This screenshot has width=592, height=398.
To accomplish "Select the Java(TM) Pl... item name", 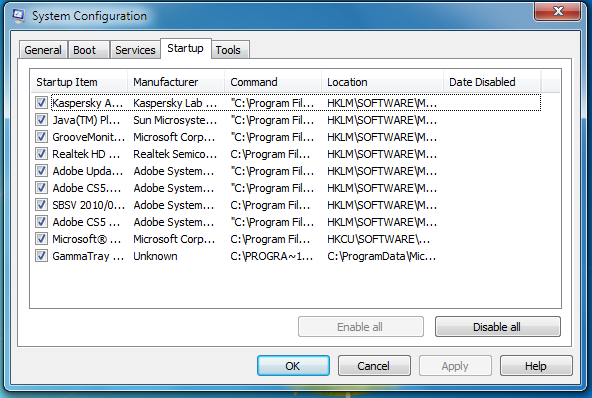I will (x=86, y=120).
